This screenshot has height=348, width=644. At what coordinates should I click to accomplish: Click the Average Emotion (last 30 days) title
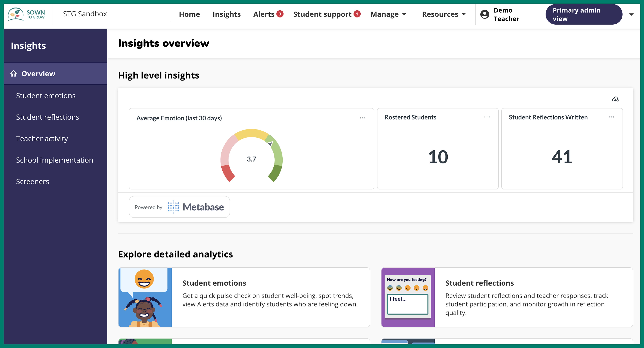[179, 118]
